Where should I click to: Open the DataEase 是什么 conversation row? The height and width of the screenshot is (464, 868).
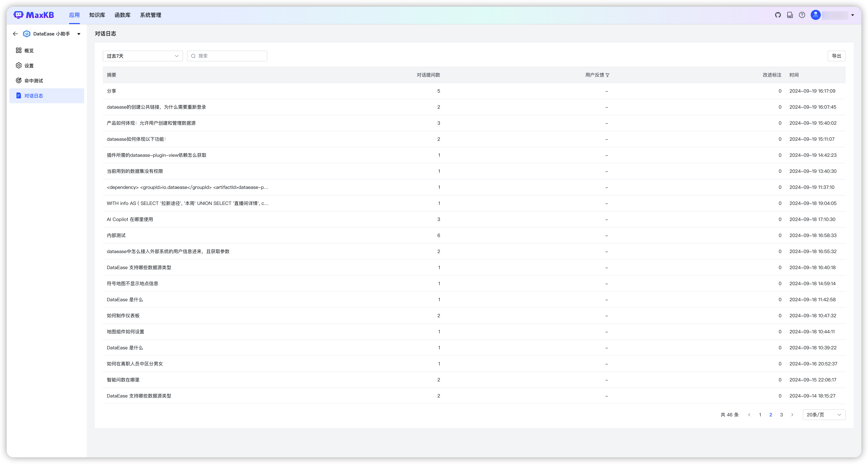pos(125,299)
